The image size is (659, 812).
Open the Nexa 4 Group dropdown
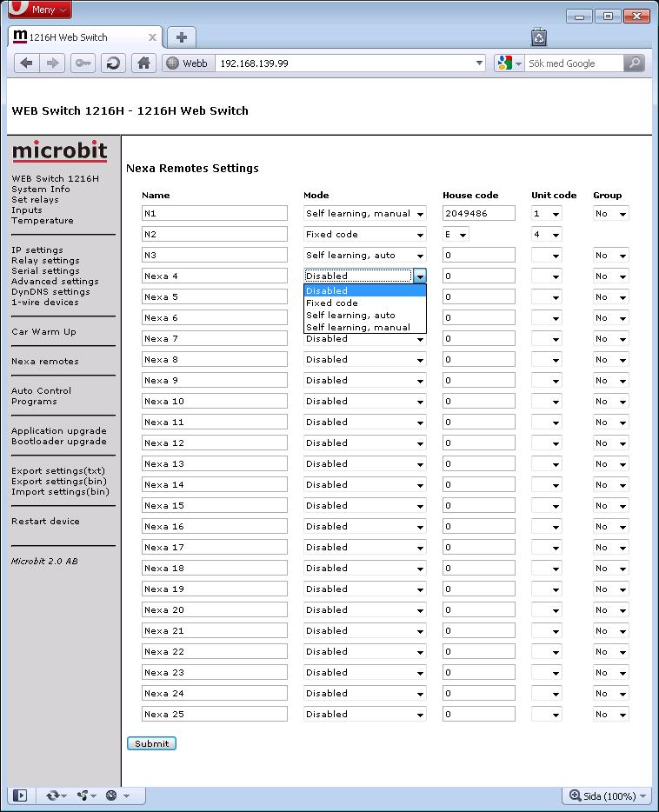tap(611, 276)
